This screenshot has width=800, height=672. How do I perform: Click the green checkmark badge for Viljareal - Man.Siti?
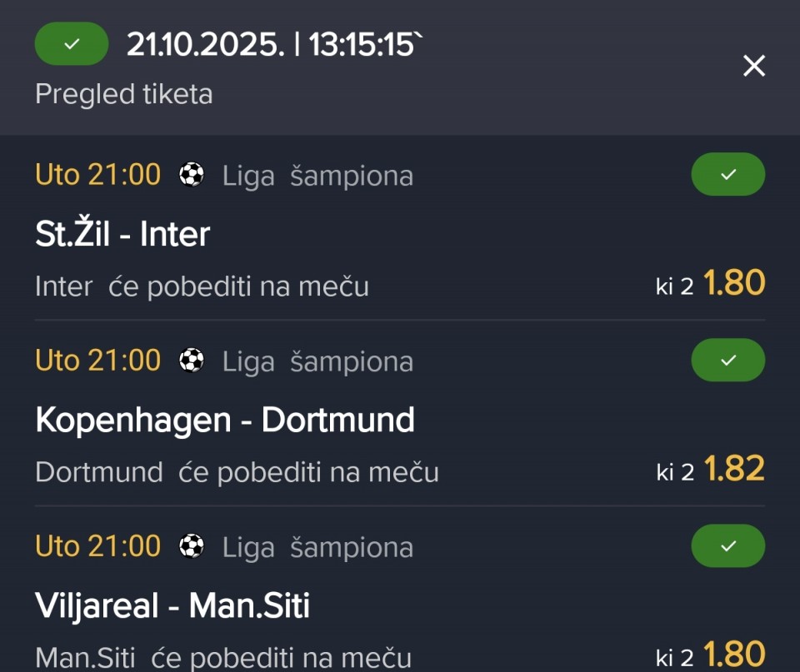pyautogui.click(x=727, y=545)
